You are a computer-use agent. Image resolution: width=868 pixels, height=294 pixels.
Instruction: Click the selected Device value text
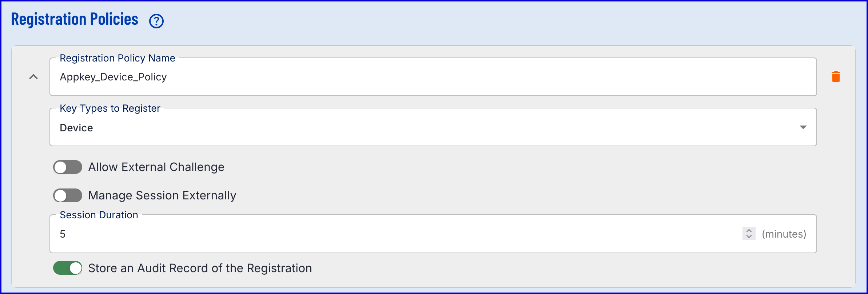(x=76, y=128)
